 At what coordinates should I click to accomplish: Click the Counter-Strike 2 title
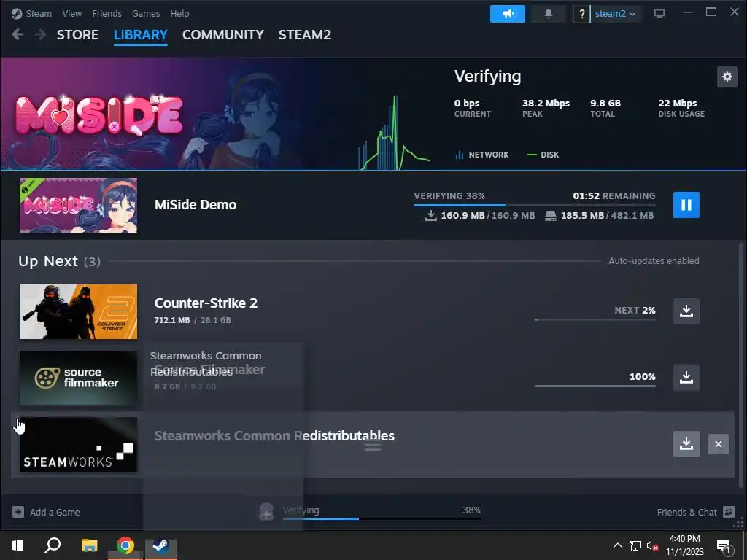(x=206, y=303)
